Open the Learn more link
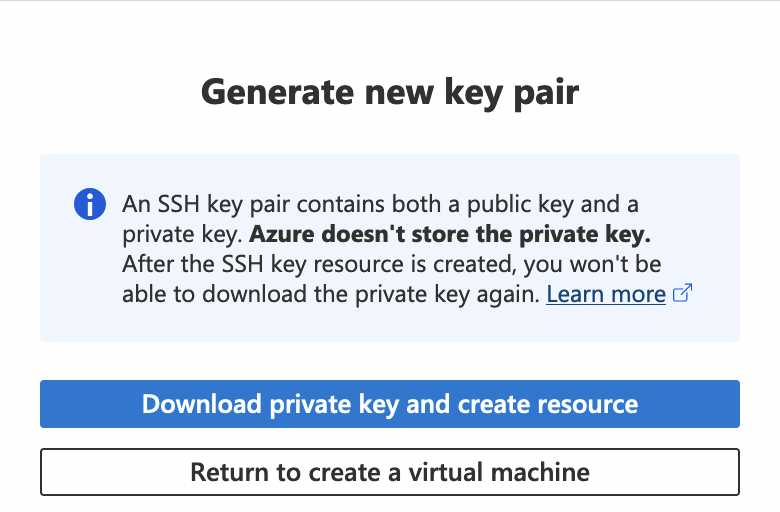The image size is (780, 512). pos(606,294)
